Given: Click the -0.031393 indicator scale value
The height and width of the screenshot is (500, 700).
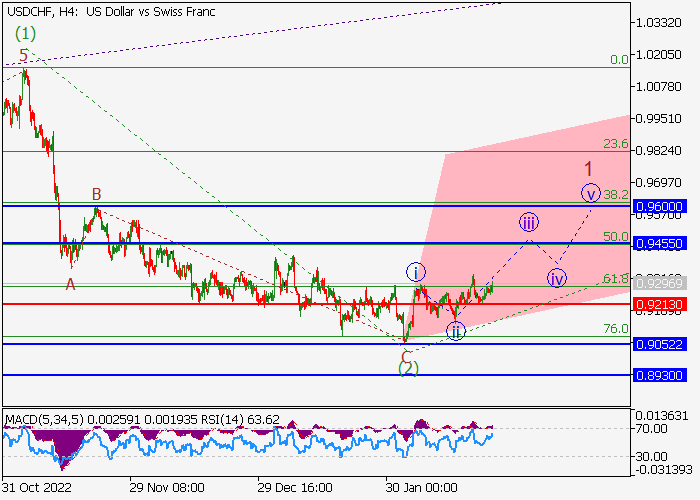Looking at the screenshot, I should (x=663, y=469).
